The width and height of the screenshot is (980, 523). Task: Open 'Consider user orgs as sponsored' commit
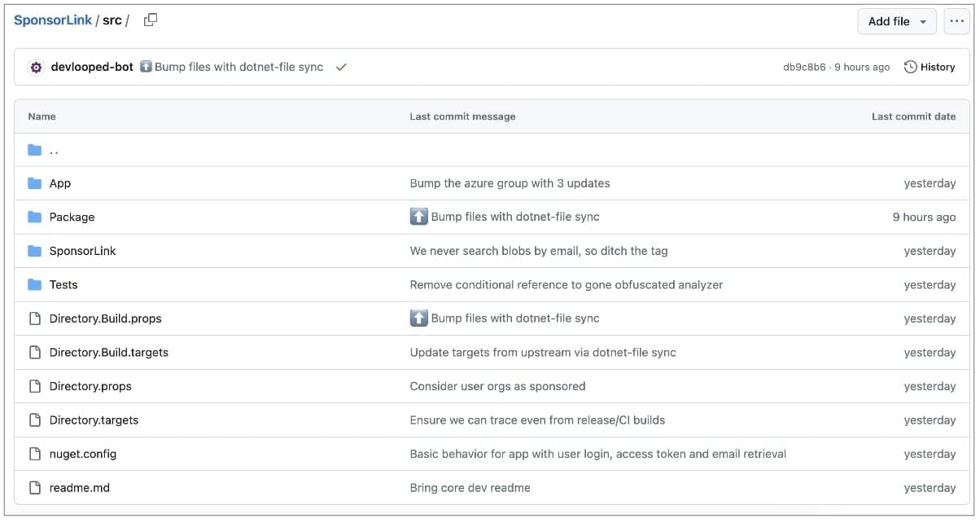pos(497,386)
